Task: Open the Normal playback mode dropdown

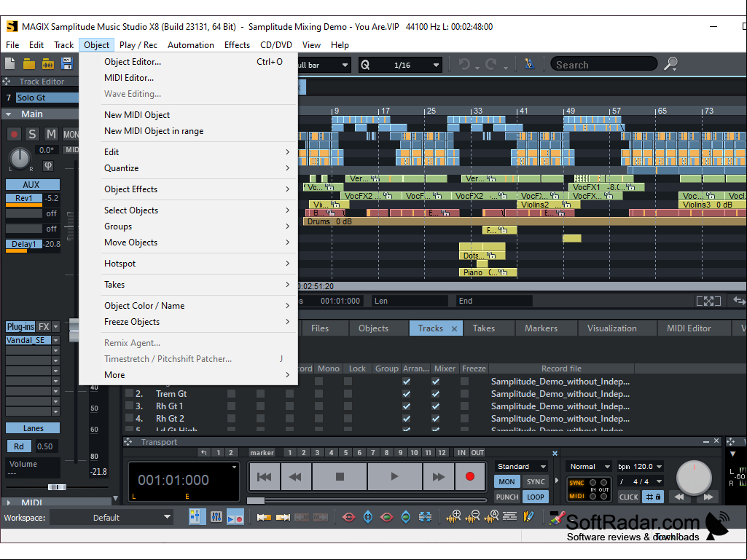Action: click(x=590, y=466)
